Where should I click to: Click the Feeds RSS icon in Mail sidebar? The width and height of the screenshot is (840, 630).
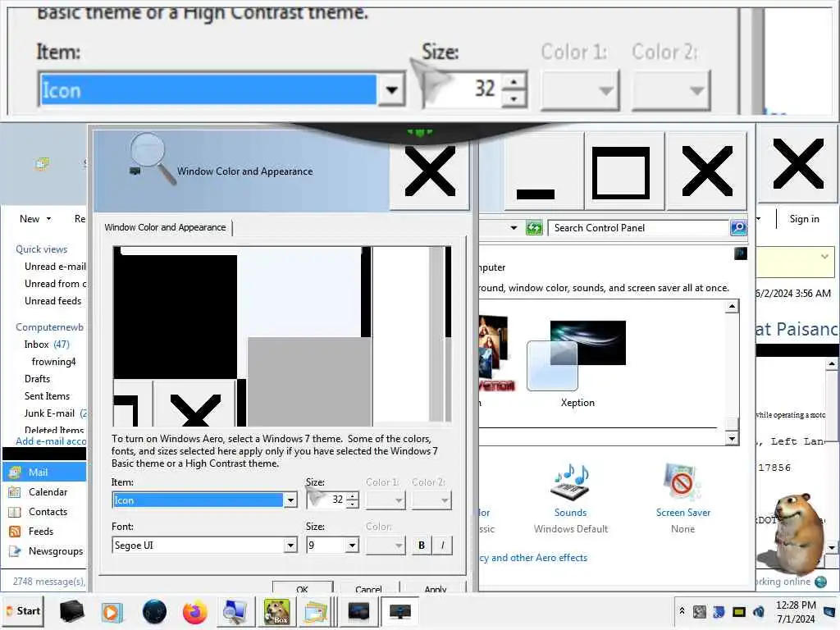(x=15, y=532)
